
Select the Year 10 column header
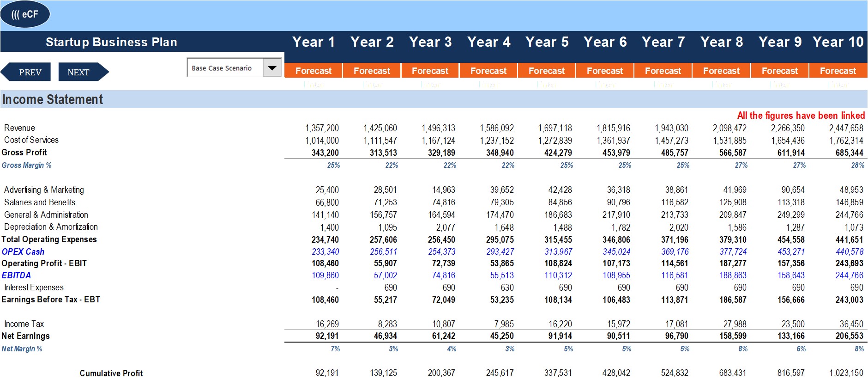[838, 42]
